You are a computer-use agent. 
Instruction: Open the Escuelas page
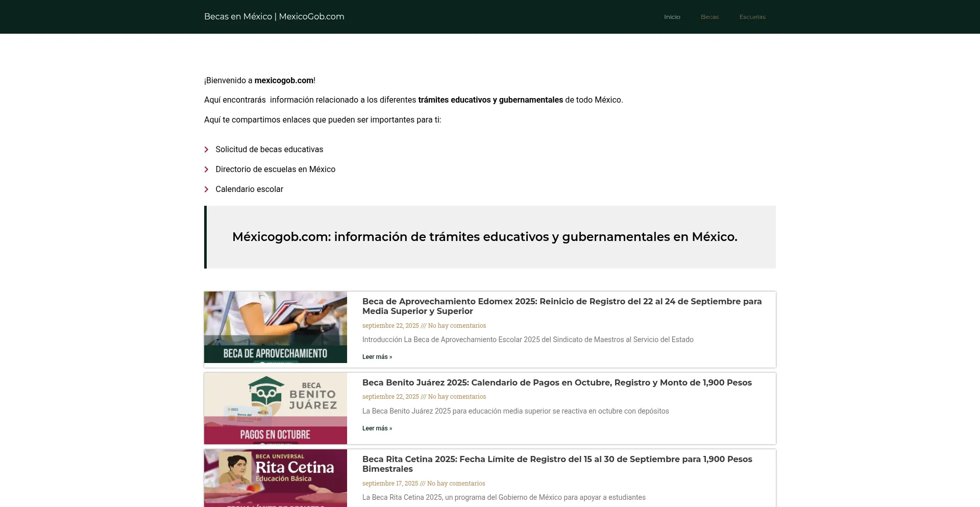752,16
